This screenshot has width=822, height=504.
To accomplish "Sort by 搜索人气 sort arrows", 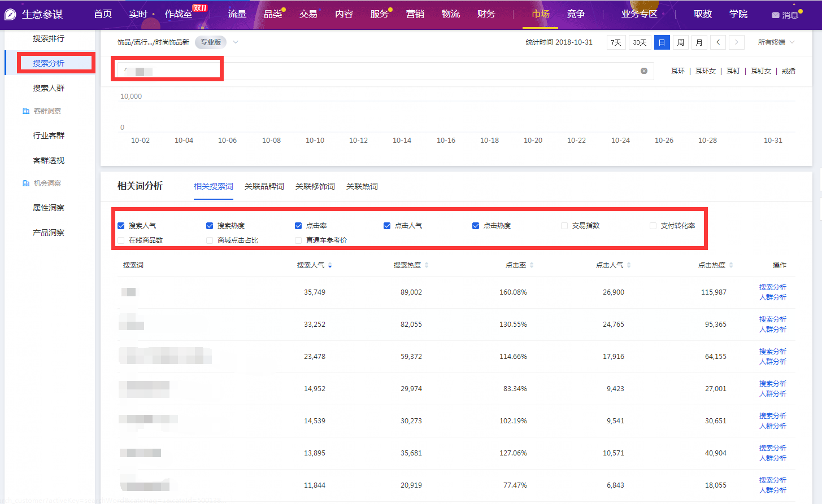I will click(x=330, y=265).
